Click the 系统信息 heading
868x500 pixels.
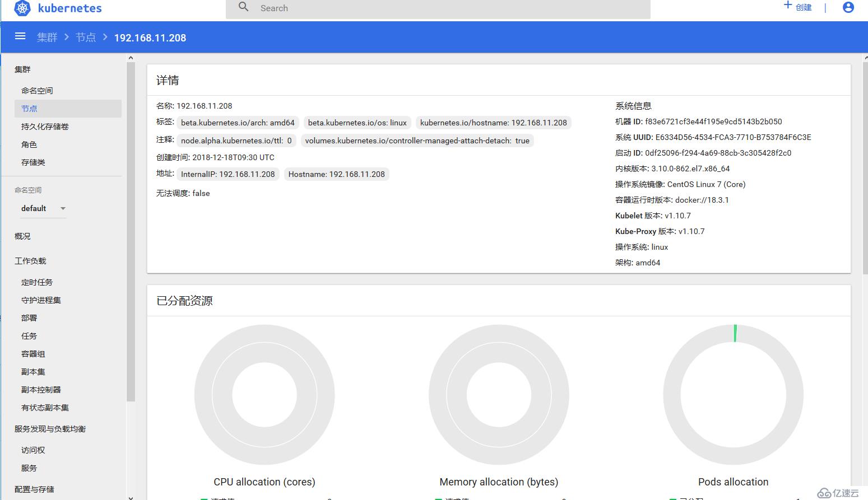(633, 106)
